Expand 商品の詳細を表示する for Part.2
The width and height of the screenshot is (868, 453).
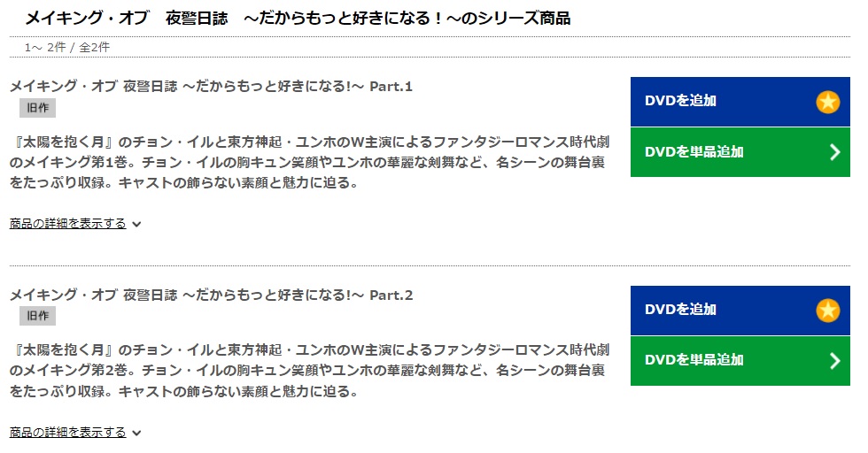point(67,432)
